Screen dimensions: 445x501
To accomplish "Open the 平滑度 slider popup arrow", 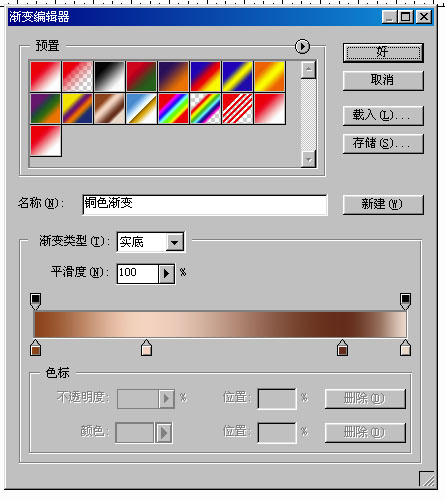I will pos(166,274).
